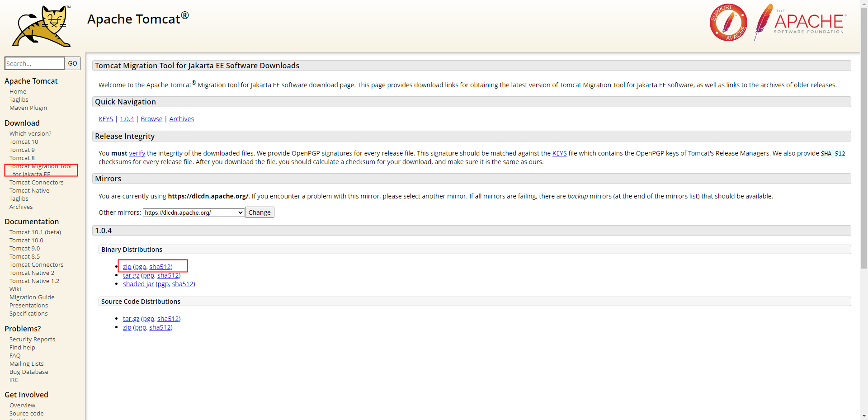
Task: Open Tomcat 10.1 (beta) documentation
Action: pos(35,232)
